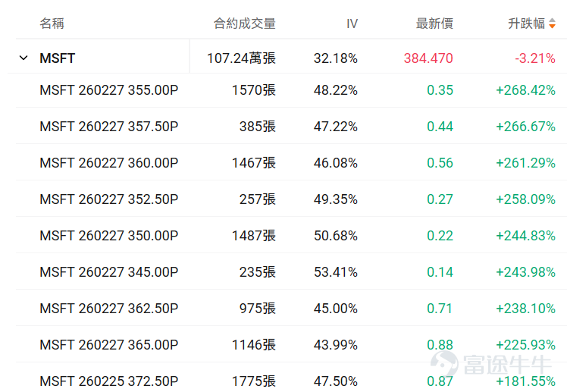This screenshot has width=567, height=392.
Task: Select the MSFT IV value 32.18%
Action: point(336,58)
